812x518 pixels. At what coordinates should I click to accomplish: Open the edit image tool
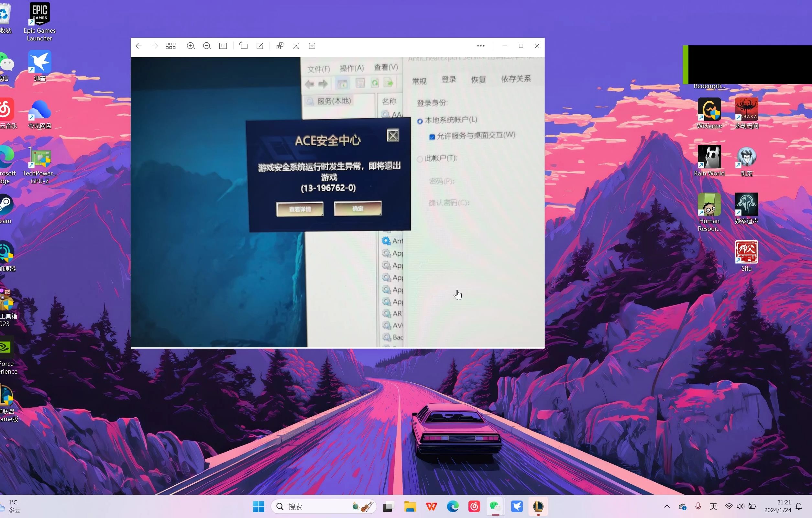coord(260,46)
